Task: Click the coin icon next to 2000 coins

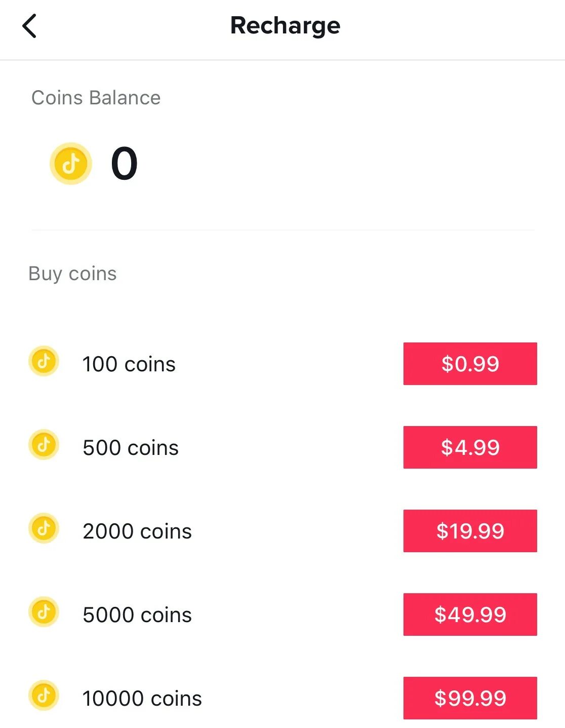Action: (44, 528)
